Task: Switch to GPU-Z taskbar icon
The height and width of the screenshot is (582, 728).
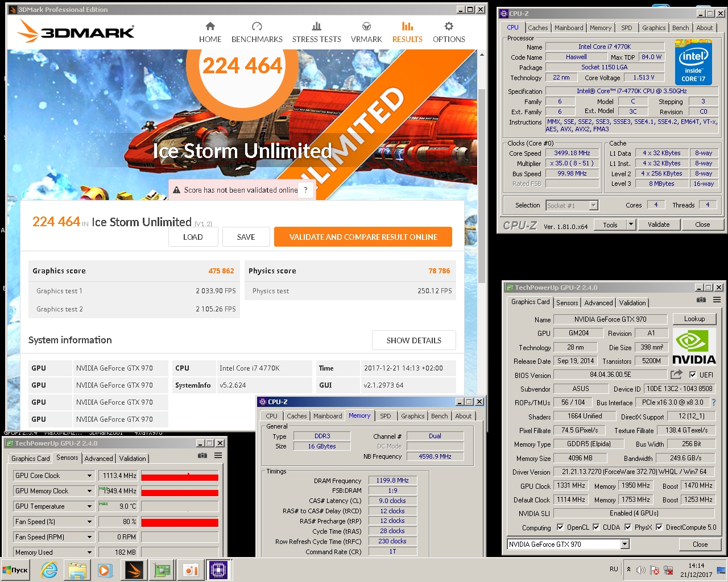Action: tap(162, 569)
